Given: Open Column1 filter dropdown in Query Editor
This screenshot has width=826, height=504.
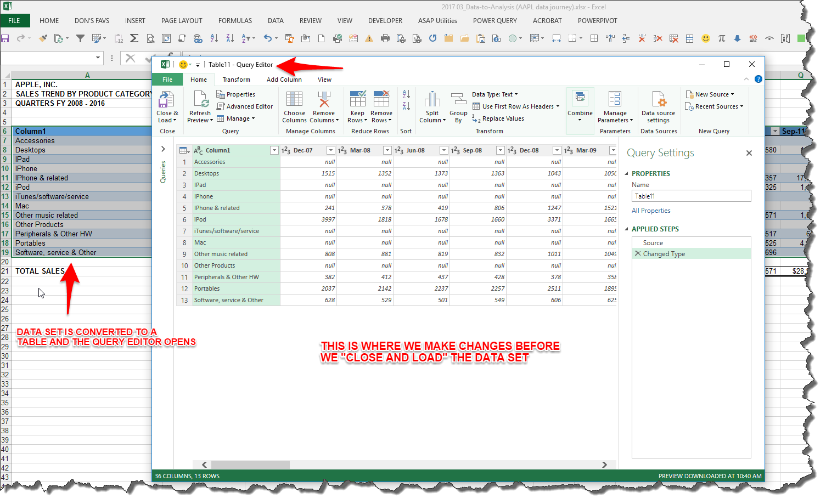Looking at the screenshot, I should point(274,150).
